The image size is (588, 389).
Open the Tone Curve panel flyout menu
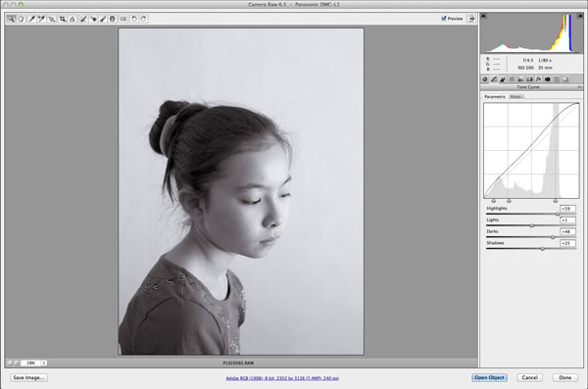[579, 87]
